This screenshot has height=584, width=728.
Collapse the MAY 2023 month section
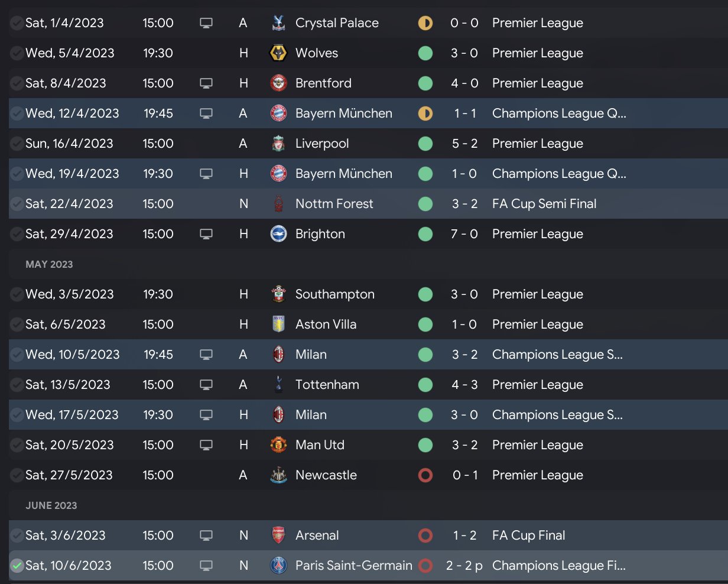(49, 264)
